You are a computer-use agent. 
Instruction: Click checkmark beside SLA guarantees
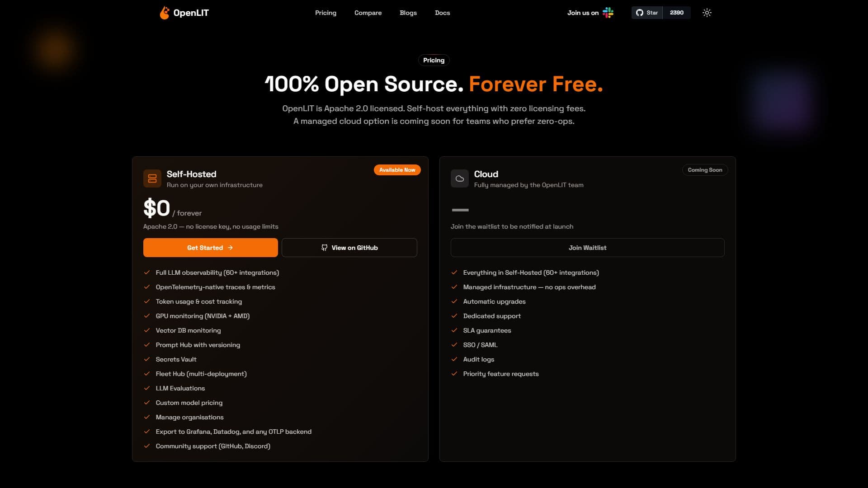pyautogui.click(x=454, y=330)
